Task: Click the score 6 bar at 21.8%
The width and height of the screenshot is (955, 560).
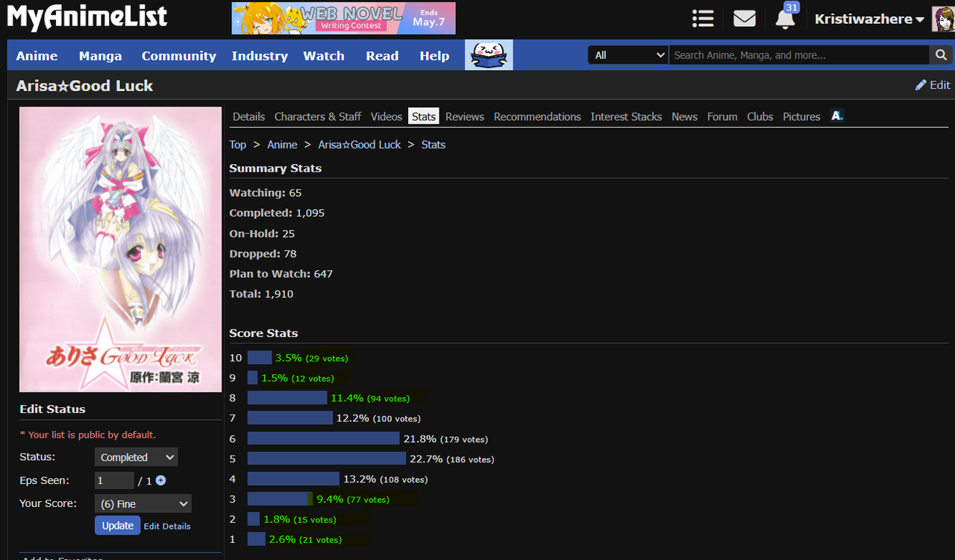Action: pos(324,438)
